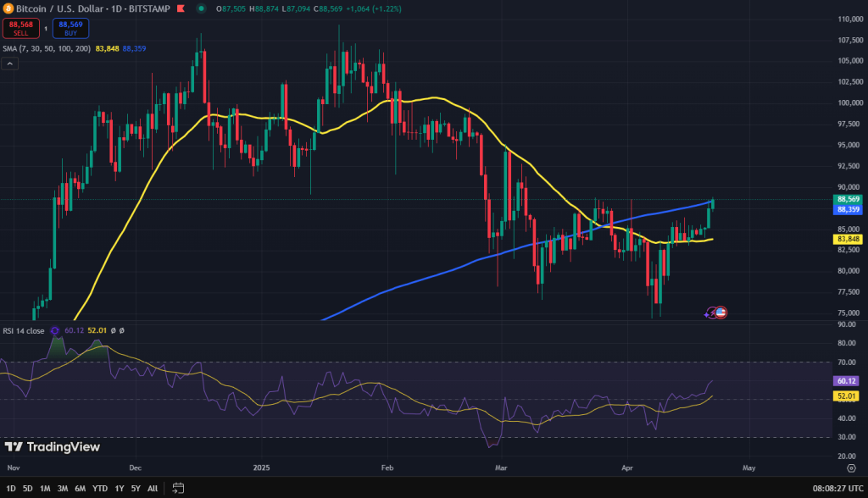Select the 3M time range
Image resolution: width=868 pixels, height=498 pixels.
[63, 488]
